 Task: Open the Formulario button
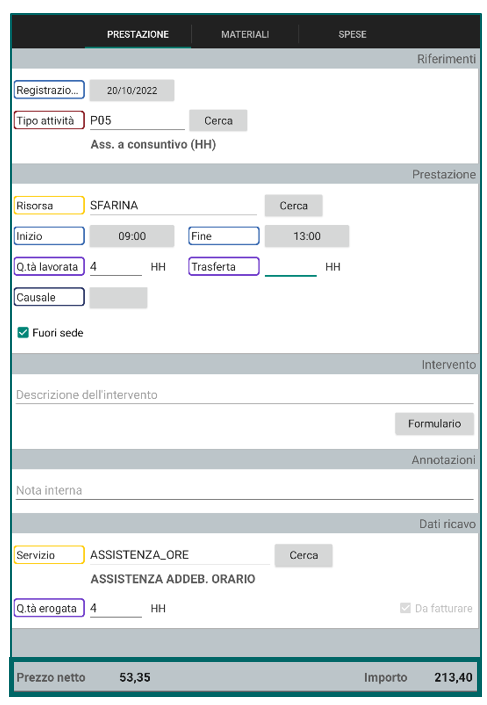tap(434, 424)
